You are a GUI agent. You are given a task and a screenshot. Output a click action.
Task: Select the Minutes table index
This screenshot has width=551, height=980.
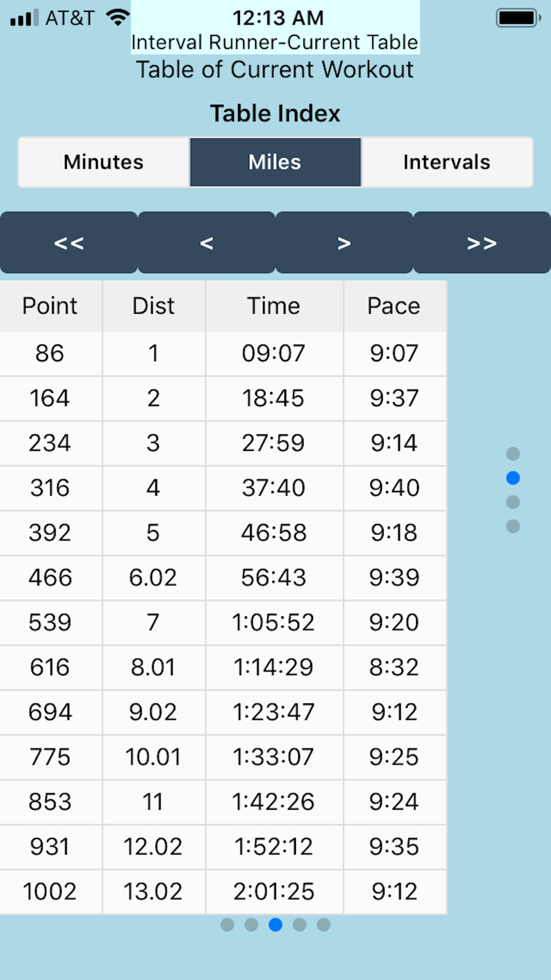point(104,162)
